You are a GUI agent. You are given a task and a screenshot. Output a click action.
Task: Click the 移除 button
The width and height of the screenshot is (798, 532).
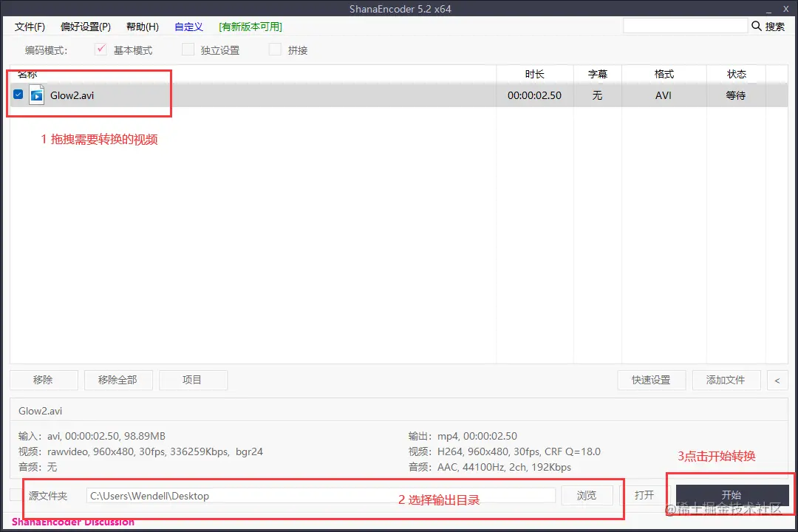[44, 380]
